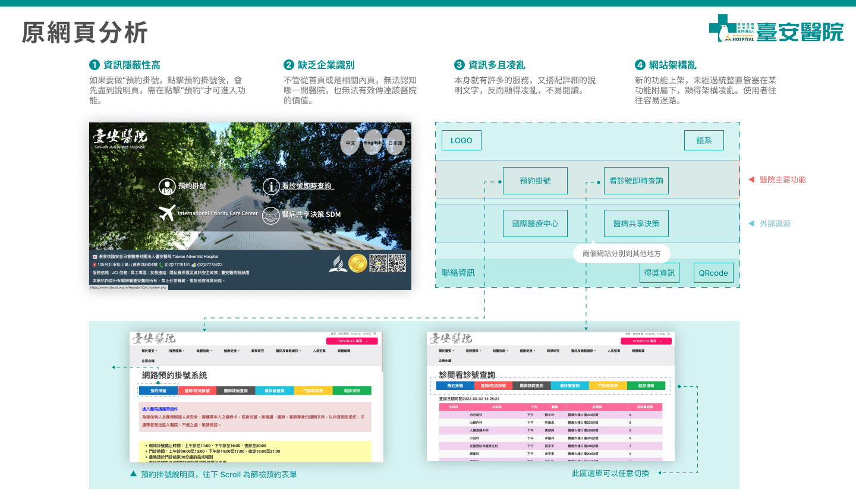Click the red map pin icon in homepage footer

[x=95, y=264]
